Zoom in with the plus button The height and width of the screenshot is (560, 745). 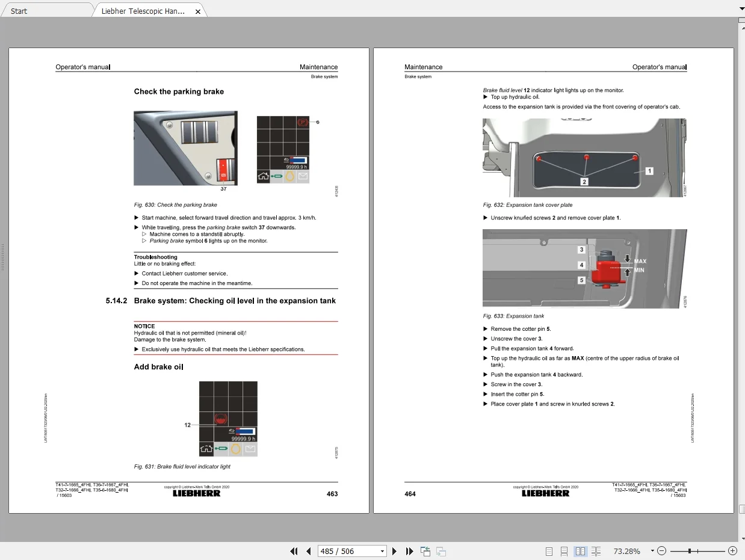coord(732,551)
